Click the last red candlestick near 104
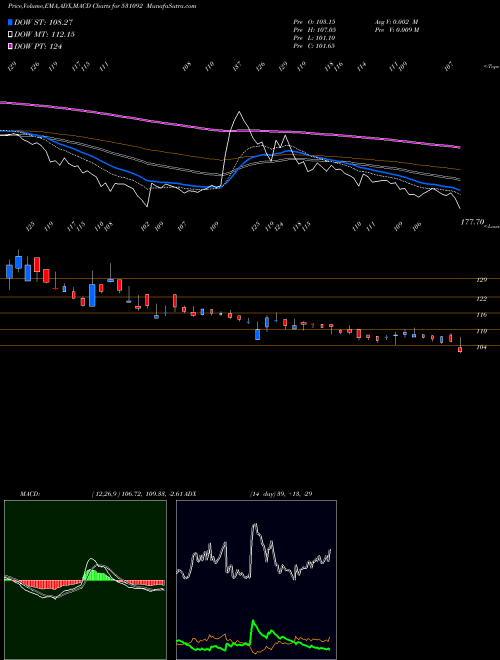 coord(460,349)
